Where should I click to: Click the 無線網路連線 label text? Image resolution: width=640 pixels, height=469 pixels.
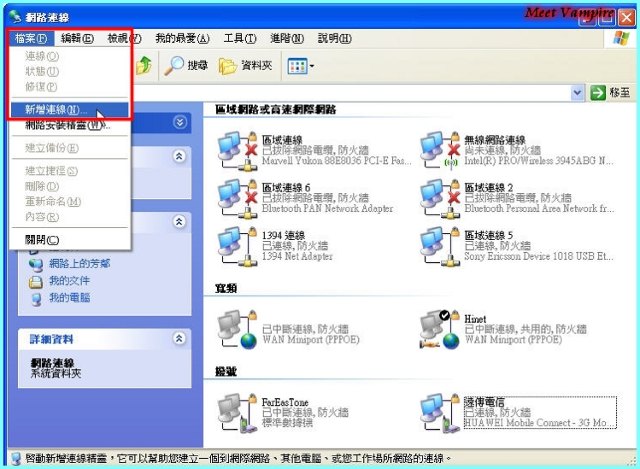[495, 140]
